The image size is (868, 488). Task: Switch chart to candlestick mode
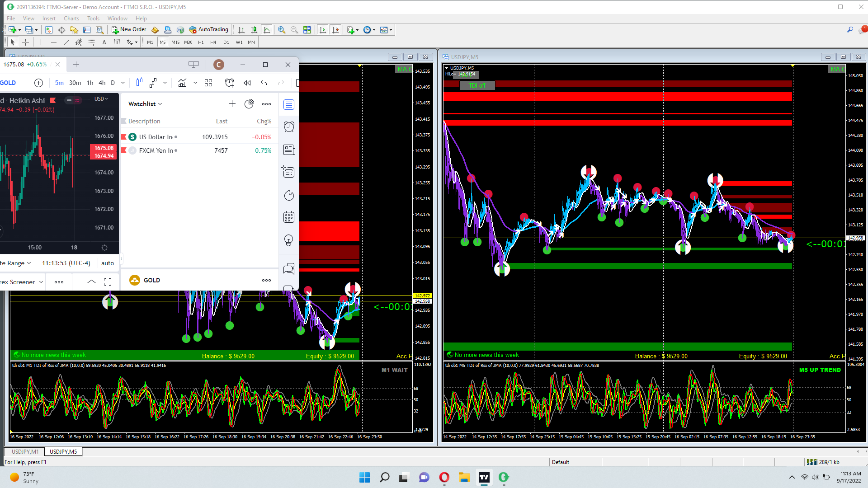pos(254,30)
